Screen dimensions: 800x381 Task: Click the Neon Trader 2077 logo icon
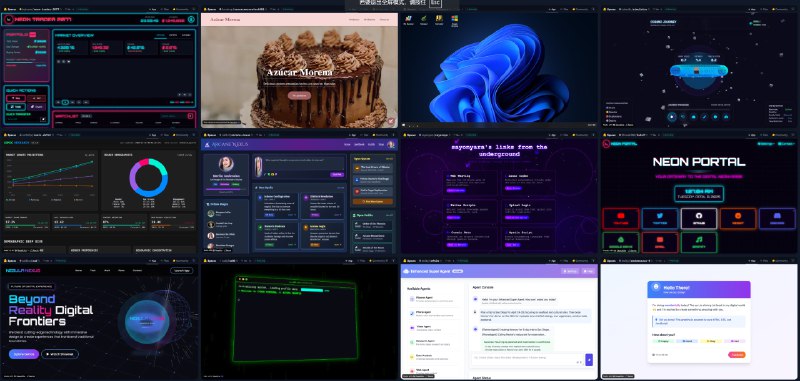[x=9, y=19]
